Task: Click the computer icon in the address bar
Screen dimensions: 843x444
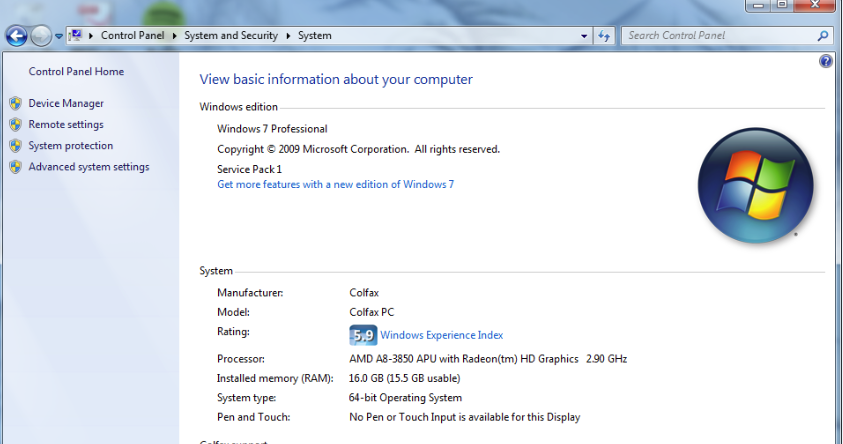Action: [76, 35]
